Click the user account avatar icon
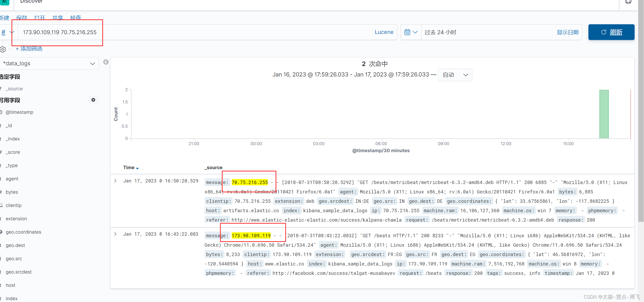The height and width of the screenshot is (302, 644). [x=628, y=2]
